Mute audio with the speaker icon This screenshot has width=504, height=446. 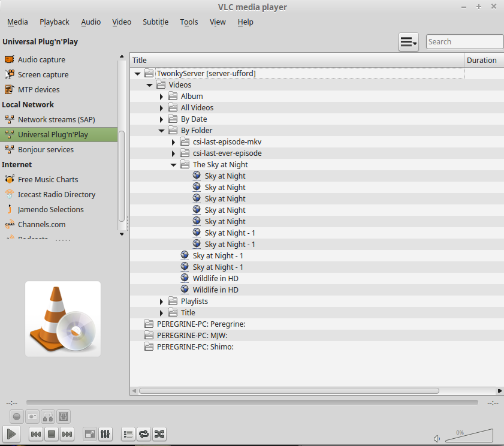437,439
